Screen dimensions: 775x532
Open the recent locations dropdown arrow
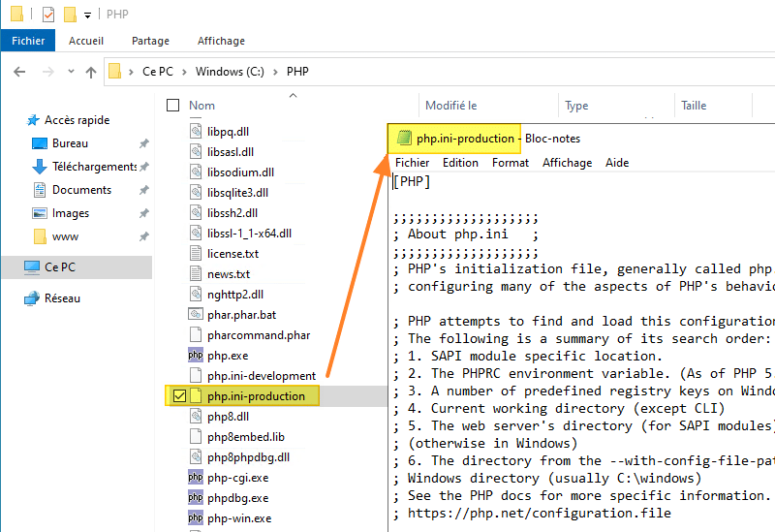(69, 72)
